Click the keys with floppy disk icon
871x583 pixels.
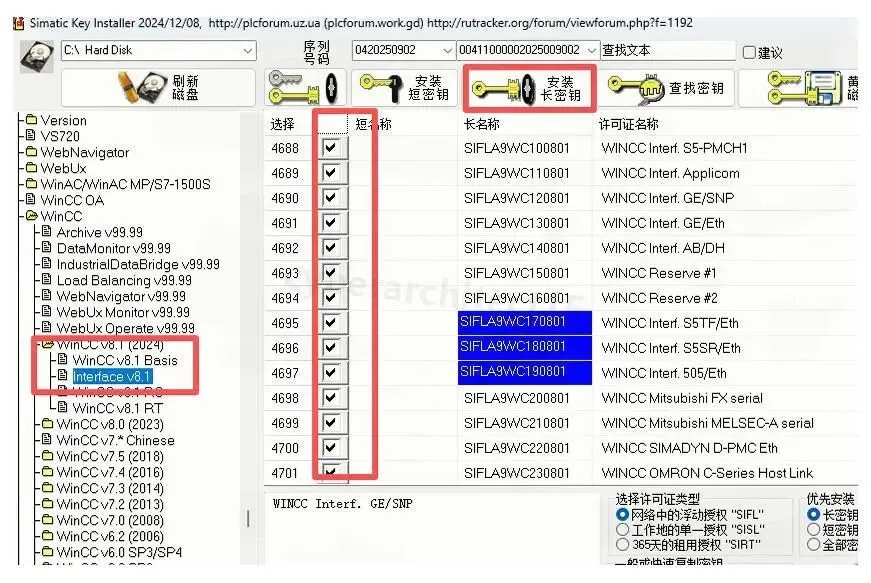805,88
